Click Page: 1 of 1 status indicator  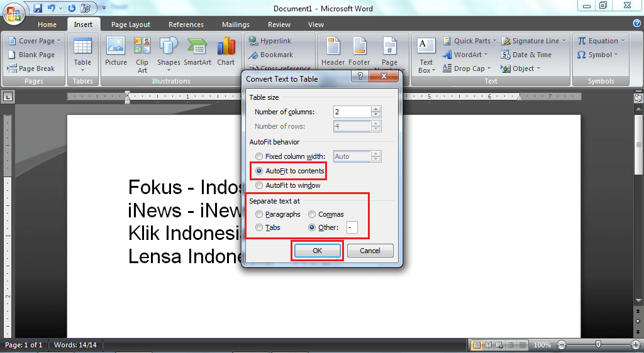(x=23, y=345)
